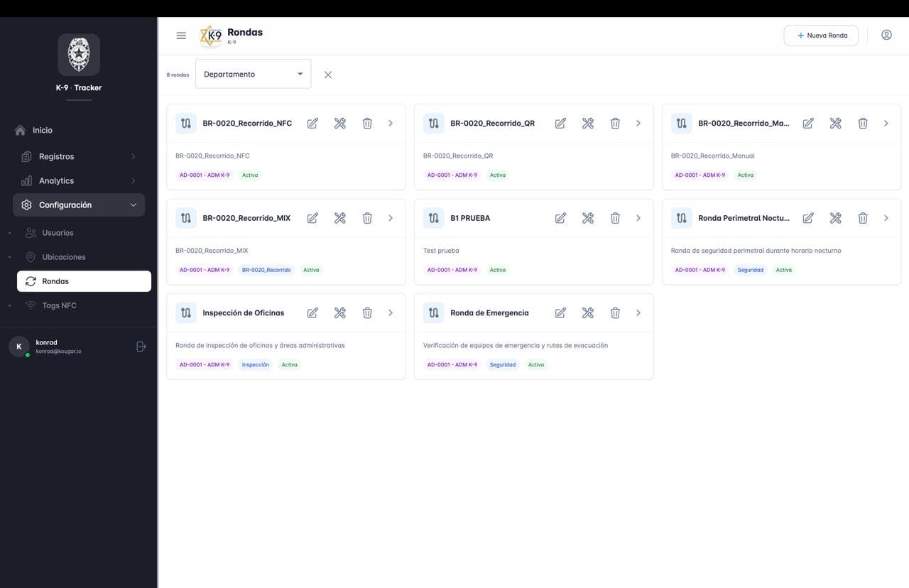Toggle the hamburger sidebar menu
This screenshot has width=909, height=588.
pyautogui.click(x=181, y=36)
